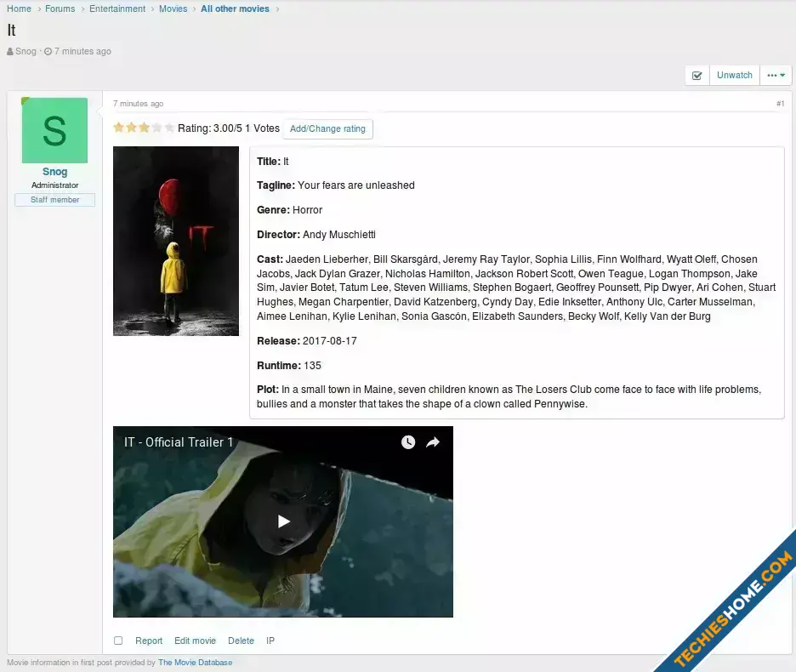Go to Forums breadcrumb

[x=60, y=9]
